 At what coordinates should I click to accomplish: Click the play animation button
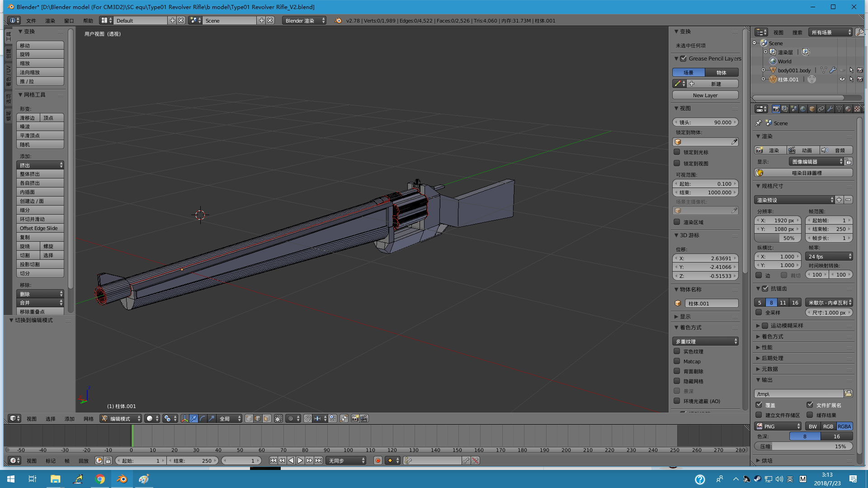click(x=300, y=461)
